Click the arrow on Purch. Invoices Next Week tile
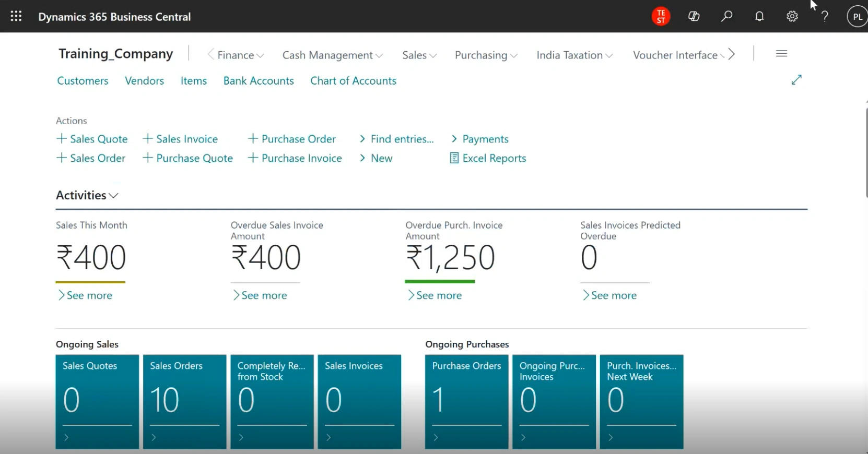Image resolution: width=868 pixels, height=454 pixels. [611, 437]
